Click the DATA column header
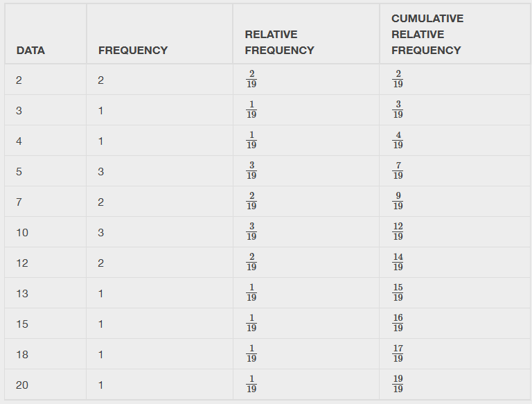Image resolution: width=532 pixels, height=404 pixels. click(x=30, y=51)
